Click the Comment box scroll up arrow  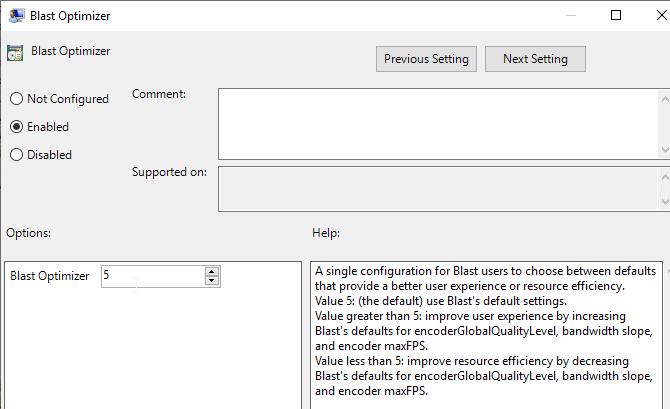pyautogui.click(x=665, y=100)
